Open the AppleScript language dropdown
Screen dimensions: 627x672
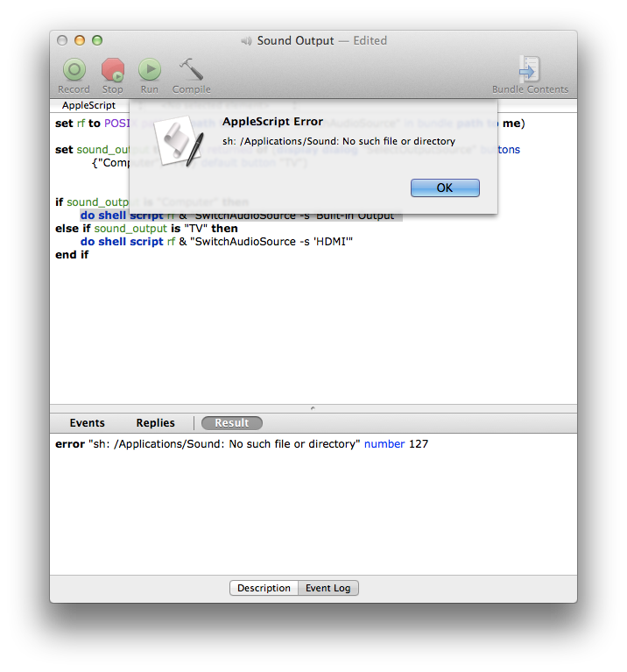click(x=88, y=105)
